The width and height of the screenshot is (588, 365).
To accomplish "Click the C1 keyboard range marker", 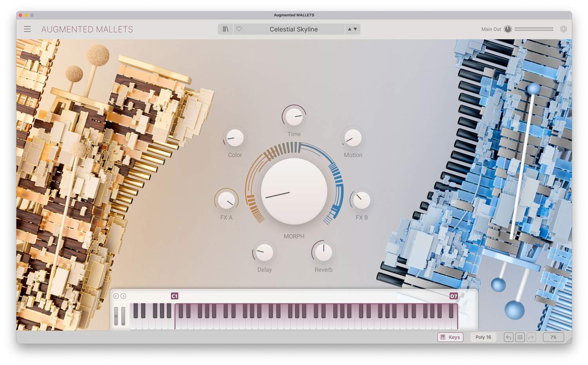I will coord(174,296).
